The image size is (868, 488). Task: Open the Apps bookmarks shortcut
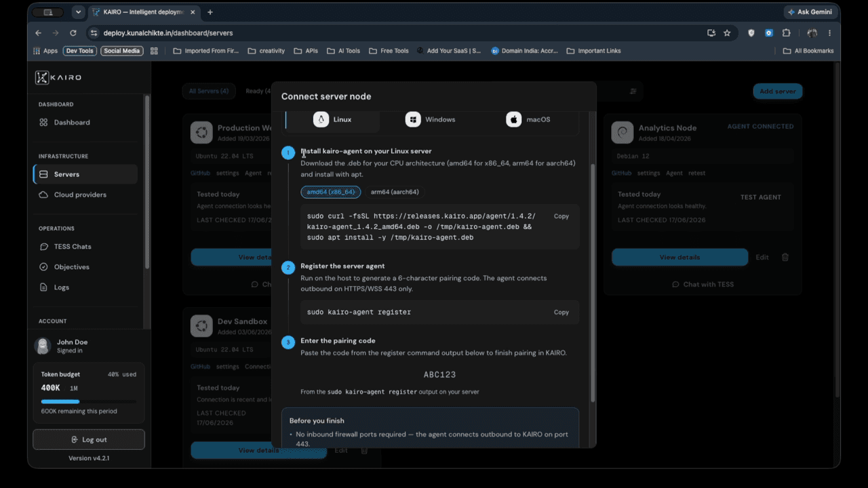coord(46,51)
